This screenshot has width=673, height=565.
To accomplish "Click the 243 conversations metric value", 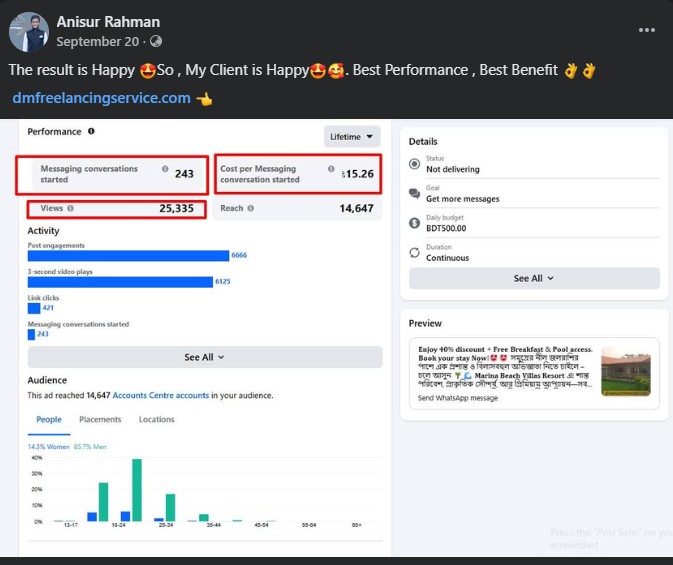I will 184,174.
